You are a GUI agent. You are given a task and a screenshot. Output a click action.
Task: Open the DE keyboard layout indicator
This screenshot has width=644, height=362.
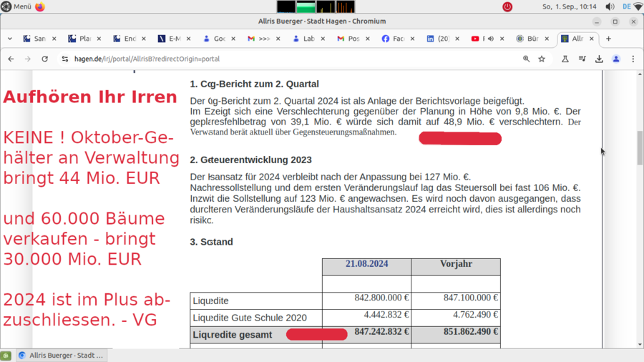(x=627, y=6)
